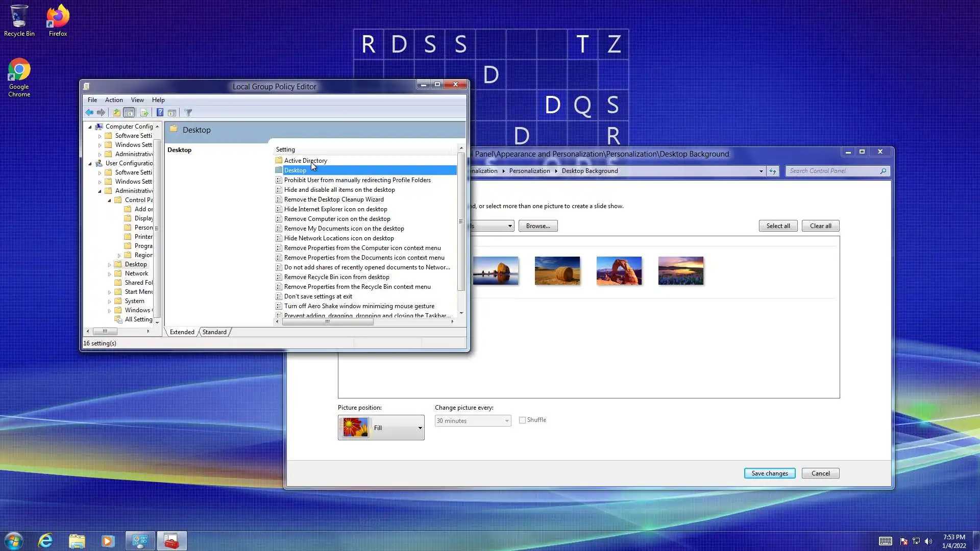980x551 pixels.
Task: Enable the Shuffle checkbox
Action: point(522,420)
